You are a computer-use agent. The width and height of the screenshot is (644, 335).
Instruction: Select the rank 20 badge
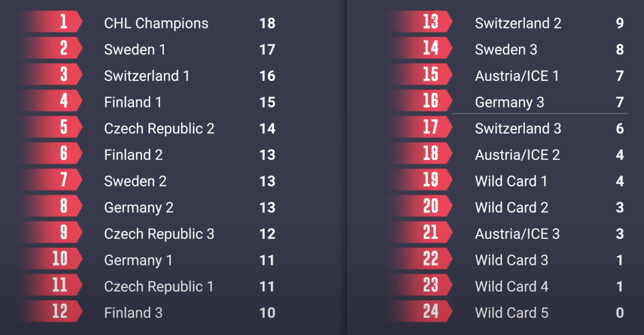(x=430, y=206)
